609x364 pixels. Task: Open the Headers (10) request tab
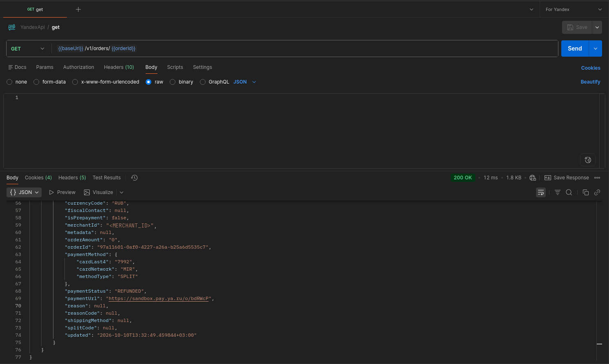point(119,67)
